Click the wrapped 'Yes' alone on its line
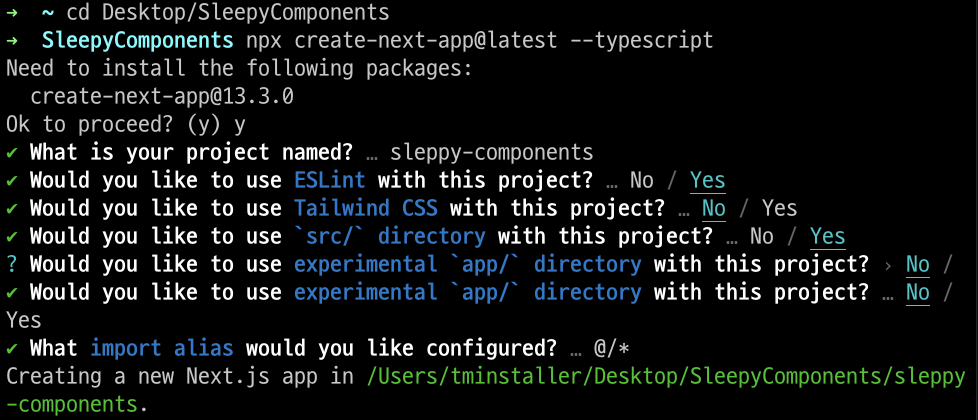 (24, 321)
